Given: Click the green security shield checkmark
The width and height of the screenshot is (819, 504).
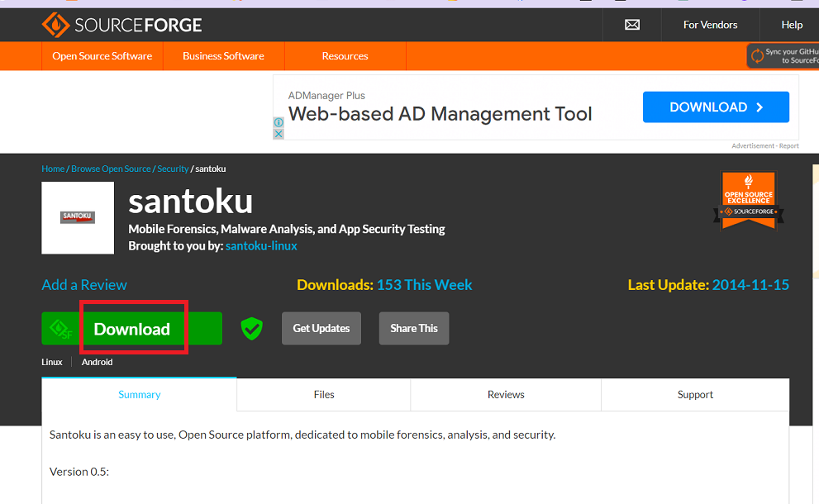Looking at the screenshot, I should [x=252, y=329].
